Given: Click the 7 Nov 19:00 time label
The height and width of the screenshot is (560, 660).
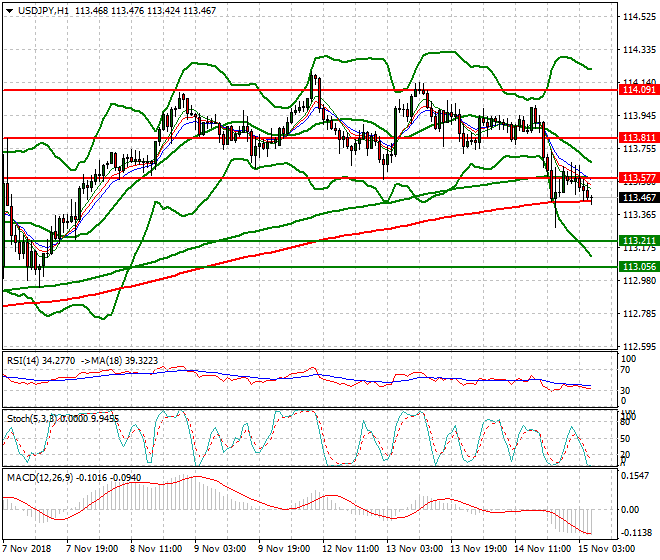Looking at the screenshot, I should [92, 549].
